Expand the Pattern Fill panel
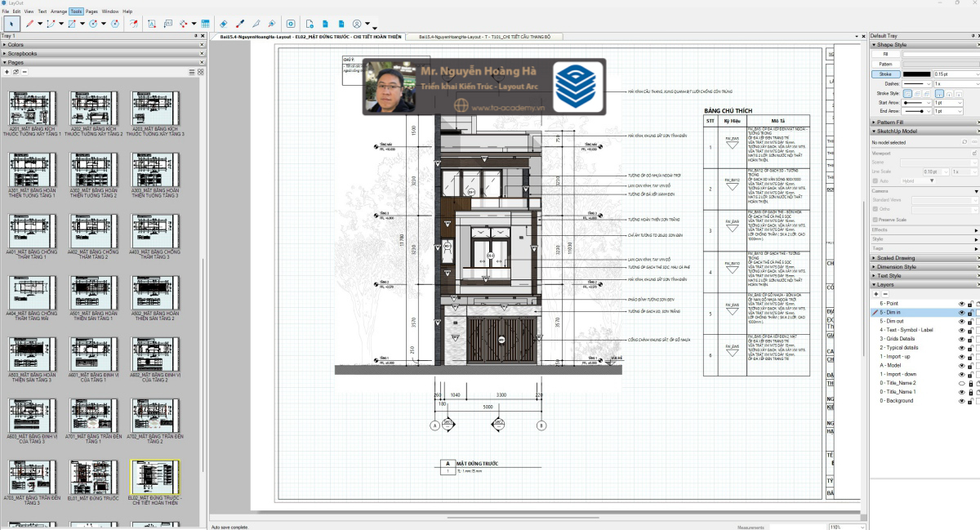980x530 pixels. [924, 122]
